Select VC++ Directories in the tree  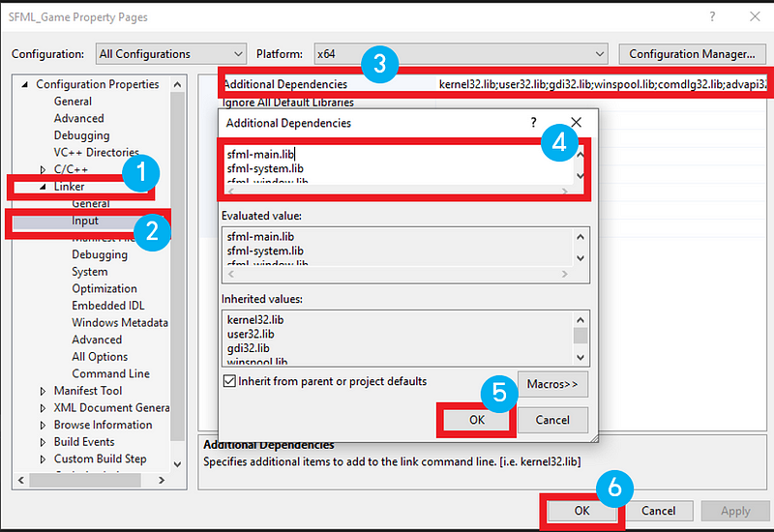[x=96, y=152]
